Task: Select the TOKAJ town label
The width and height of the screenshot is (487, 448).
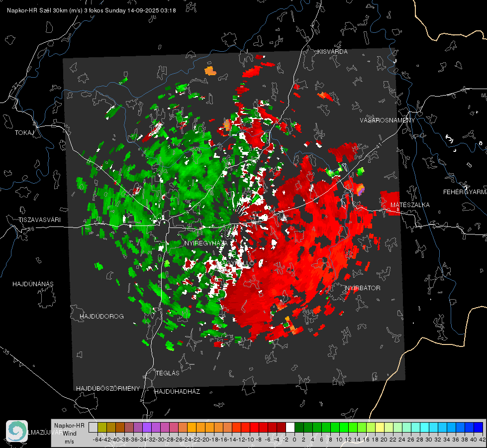Action: (24, 133)
